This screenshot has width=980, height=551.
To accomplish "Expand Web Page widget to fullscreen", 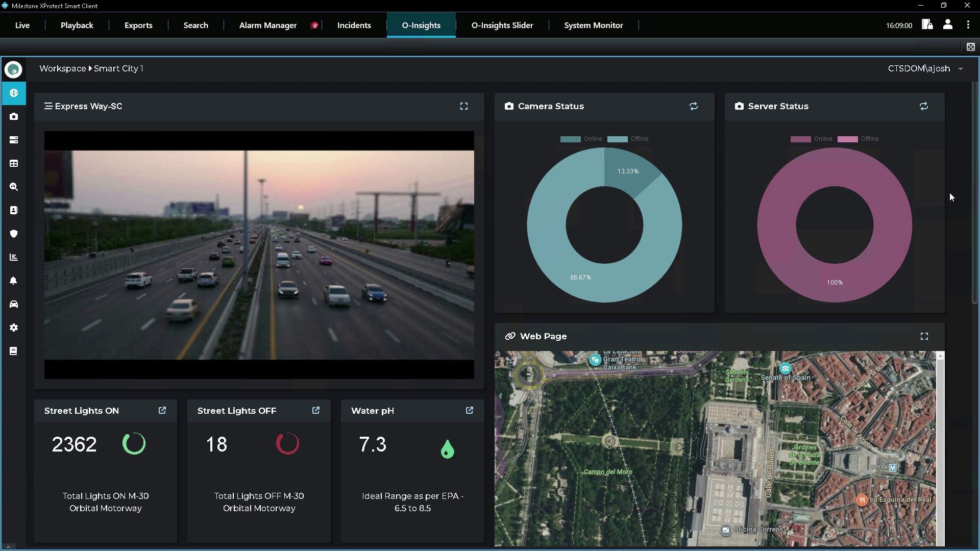I will coord(924,336).
